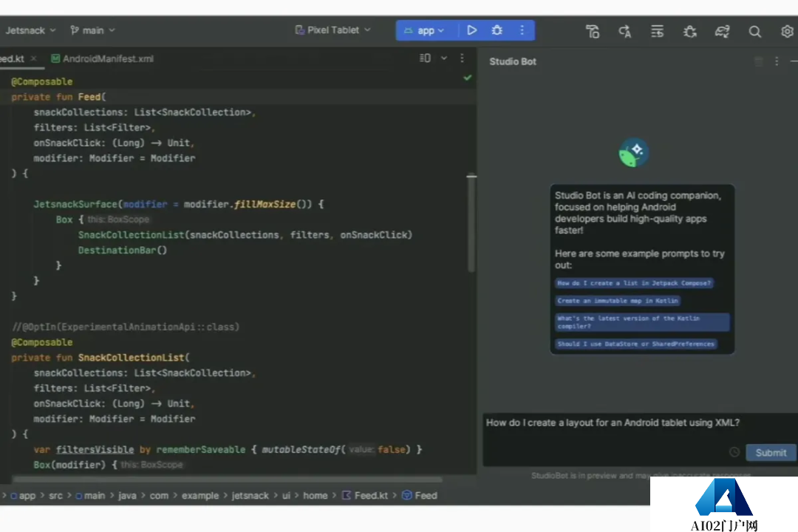
Task: Click 'Feed(' function name in code
Action: click(x=92, y=98)
